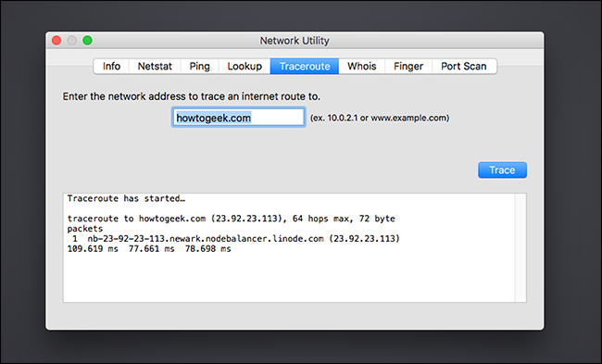Focus the howtogeek.com address field
Screen dimensions: 602x364
[238, 118]
